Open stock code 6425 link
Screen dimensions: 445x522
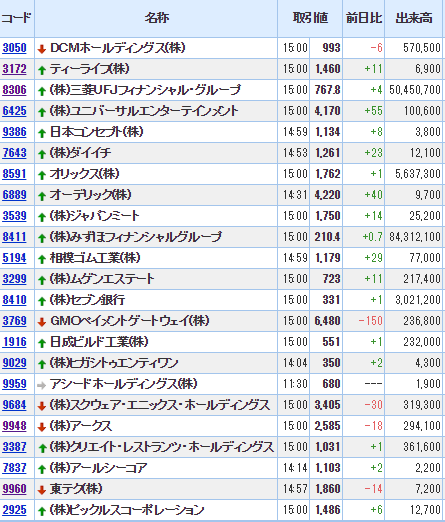click(x=14, y=111)
